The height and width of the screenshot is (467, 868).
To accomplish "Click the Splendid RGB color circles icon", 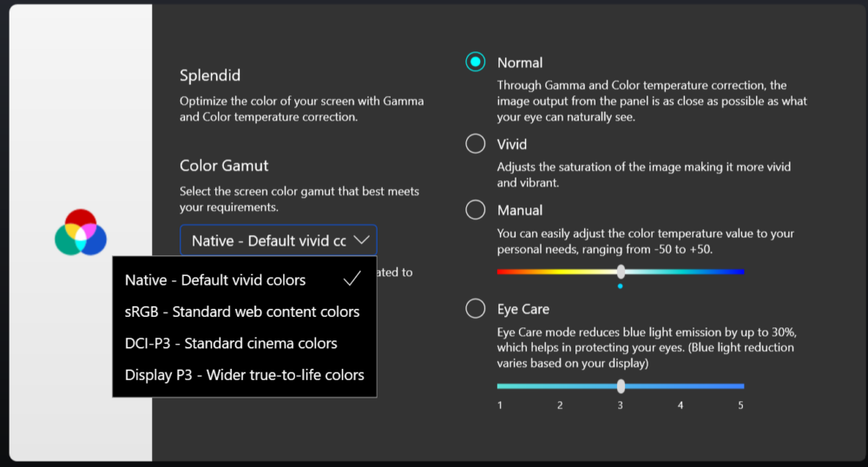I will tap(80, 232).
